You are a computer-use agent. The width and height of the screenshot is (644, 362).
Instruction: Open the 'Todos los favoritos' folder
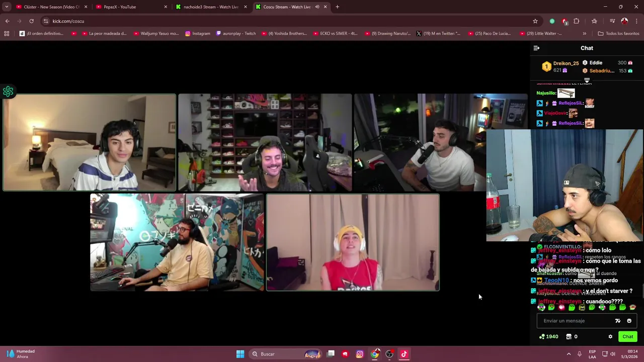point(618,34)
